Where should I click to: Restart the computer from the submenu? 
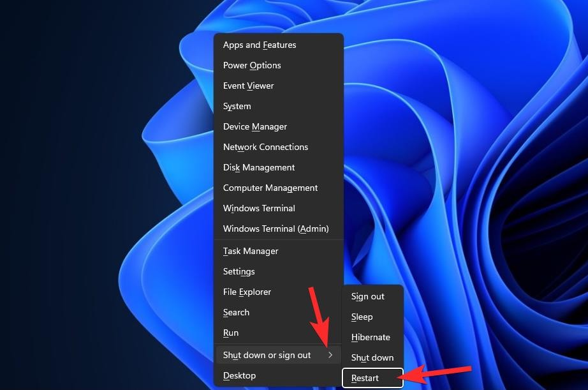[365, 379]
